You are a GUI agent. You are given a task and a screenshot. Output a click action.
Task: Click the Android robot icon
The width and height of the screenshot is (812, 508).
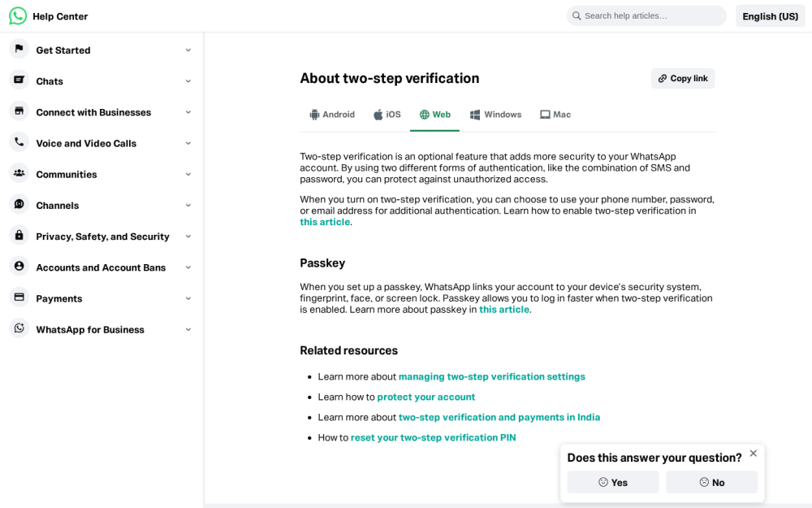tap(314, 115)
